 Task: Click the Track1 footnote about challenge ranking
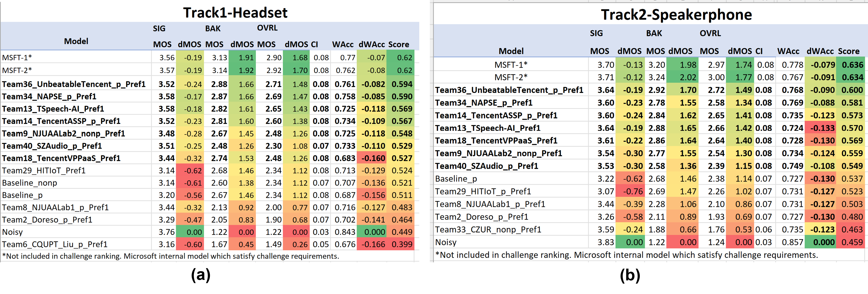coord(171,256)
